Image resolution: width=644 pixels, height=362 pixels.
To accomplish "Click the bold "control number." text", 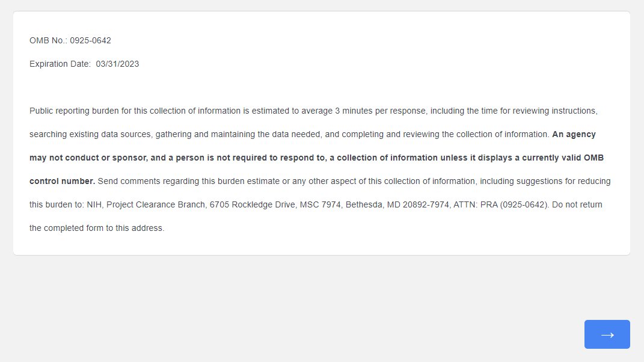I will pos(62,181).
